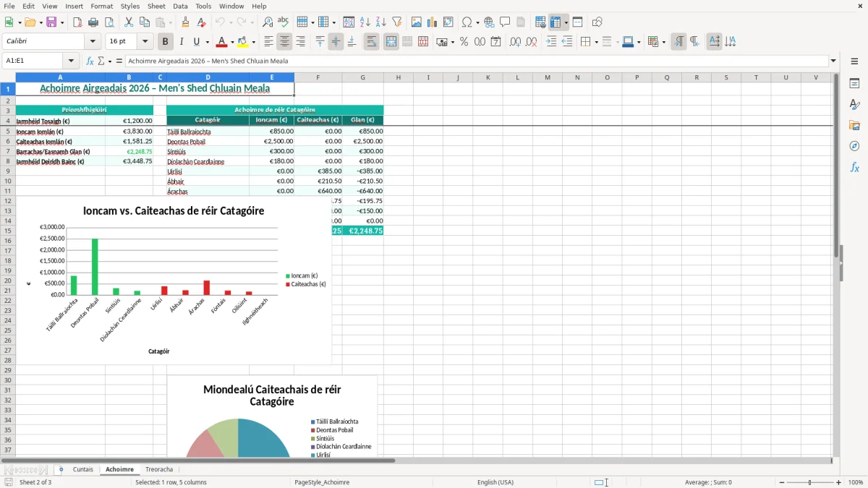This screenshot has height=488, width=868.
Task: Open sidebar Properties panel icon
Action: [x=854, y=83]
